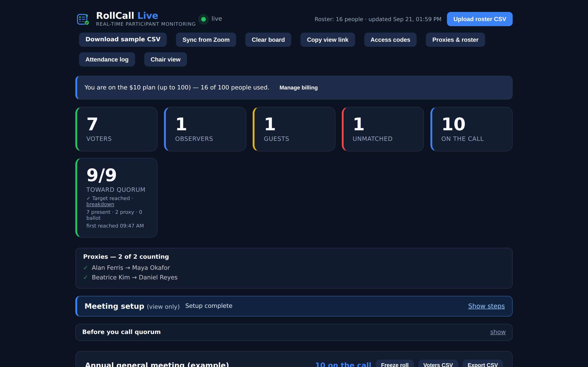The width and height of the screenshot is (588, 367).
Task: Click the RollCall Live logo icon
Action: pos(83,19)
